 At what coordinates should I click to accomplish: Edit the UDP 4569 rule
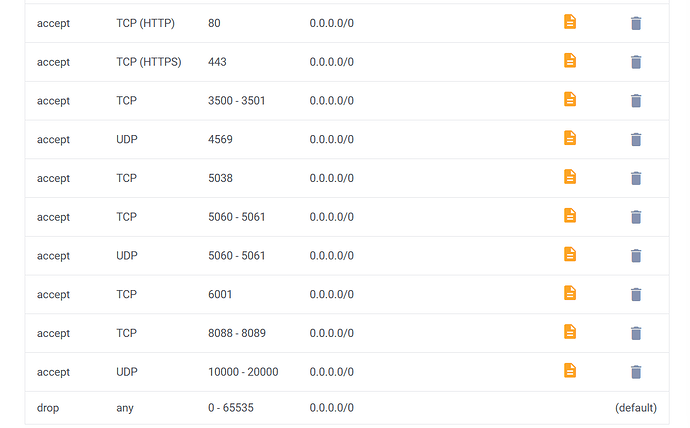570,138
